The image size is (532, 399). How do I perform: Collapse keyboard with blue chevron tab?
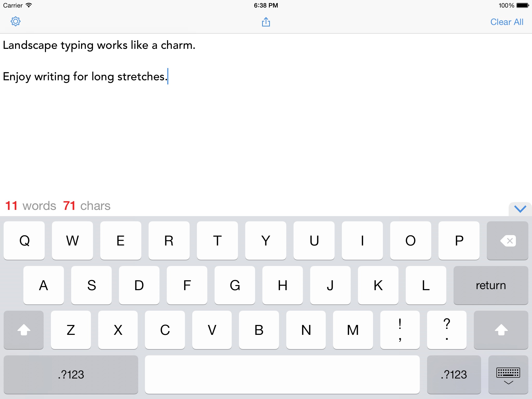pyautogui.click(x=520, y=209)
